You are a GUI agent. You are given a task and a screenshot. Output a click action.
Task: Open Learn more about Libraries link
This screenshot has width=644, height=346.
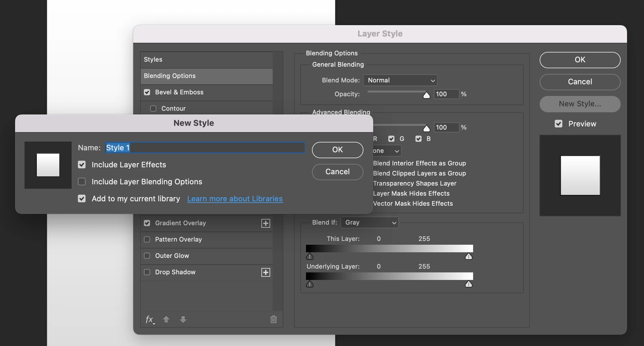235,199
